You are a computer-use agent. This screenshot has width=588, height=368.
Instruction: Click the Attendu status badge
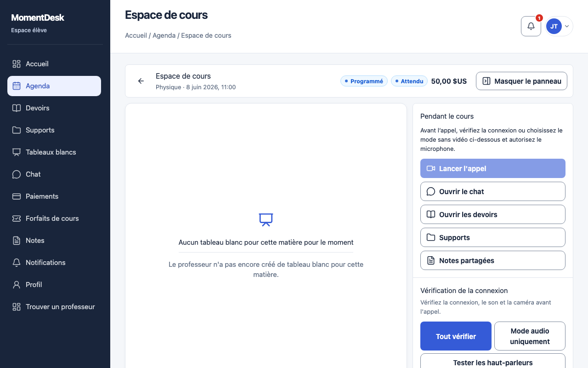[x=409, y=81]
